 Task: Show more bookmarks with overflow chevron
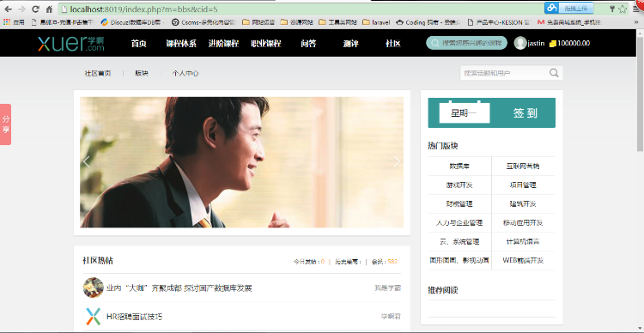click(x=636, y=22)
